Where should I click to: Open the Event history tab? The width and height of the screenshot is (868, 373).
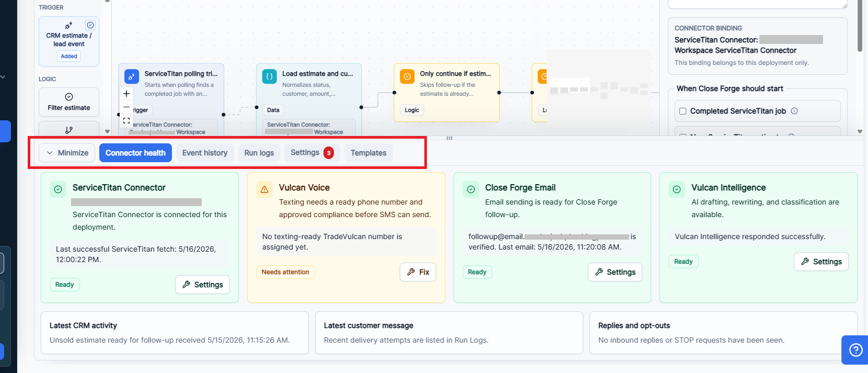(x=205, y=153)
